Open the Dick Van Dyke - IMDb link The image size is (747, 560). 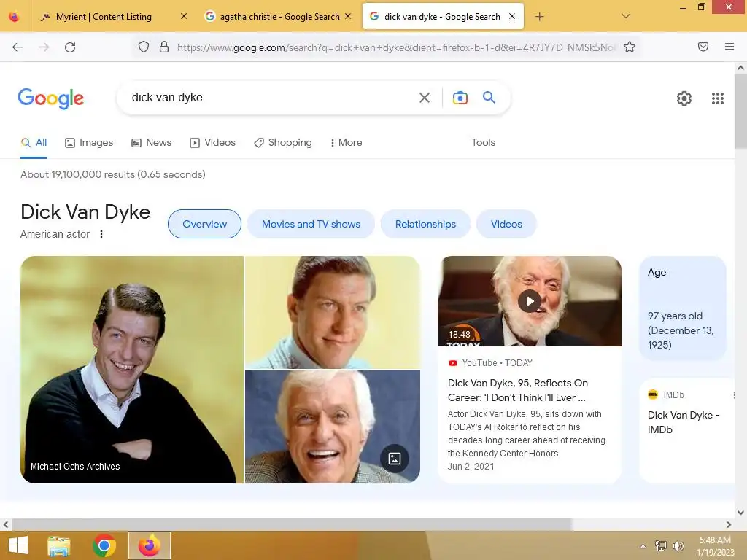click(683, 422)
